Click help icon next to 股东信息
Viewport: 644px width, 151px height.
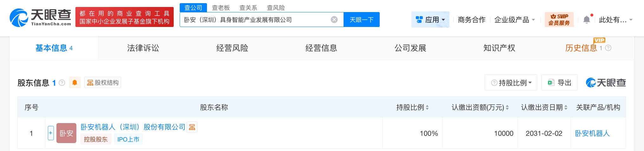(62, 83)
